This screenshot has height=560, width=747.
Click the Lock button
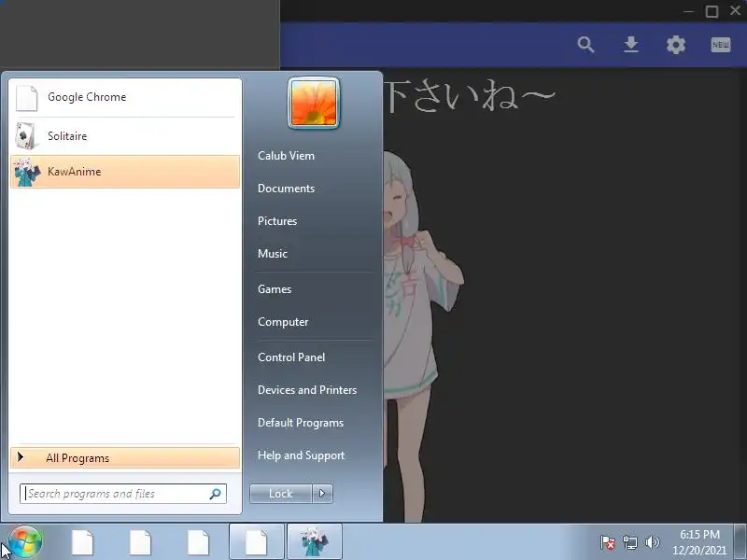[281, 494]
